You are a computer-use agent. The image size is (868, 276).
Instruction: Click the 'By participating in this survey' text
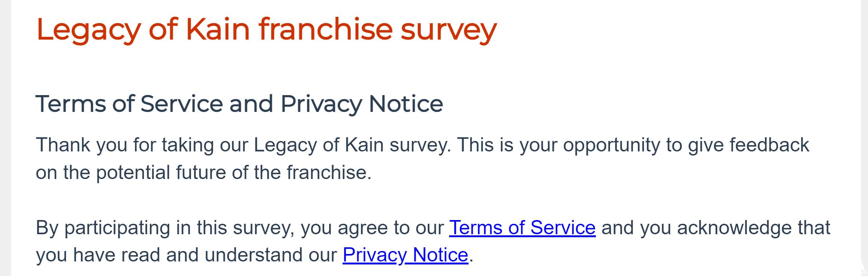point(164,228)
